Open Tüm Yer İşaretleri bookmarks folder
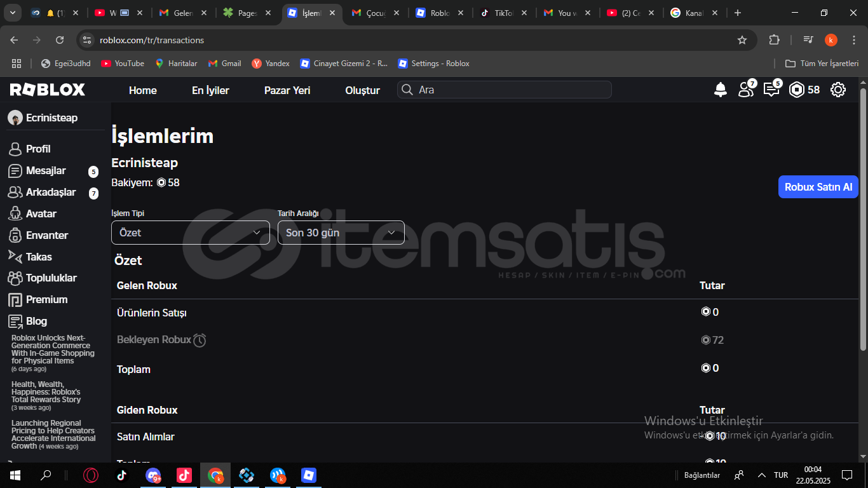This screenshot has height=488, width=868. pos(822,64)
